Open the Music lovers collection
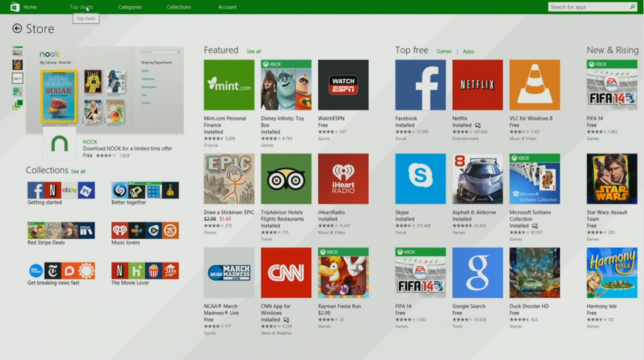The height and width of the screenshot is (360, 644). 145,234
